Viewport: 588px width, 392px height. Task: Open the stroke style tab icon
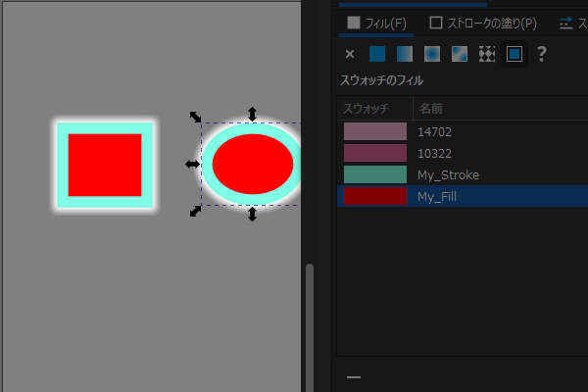tap(565, 24)
